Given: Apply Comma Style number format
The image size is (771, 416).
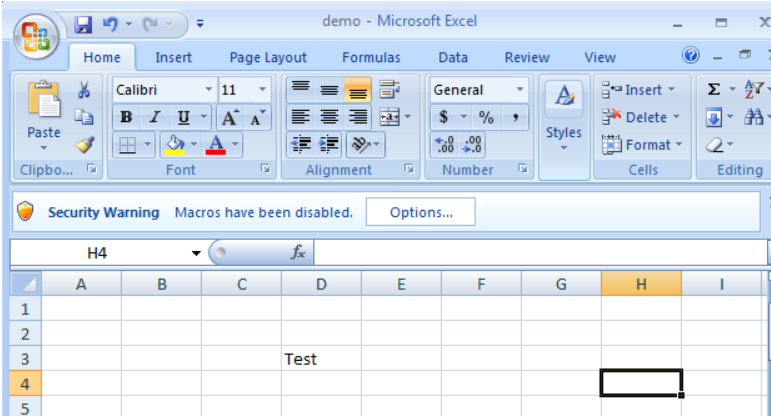Looking at the screenshot, I should (x=515, y=117).
